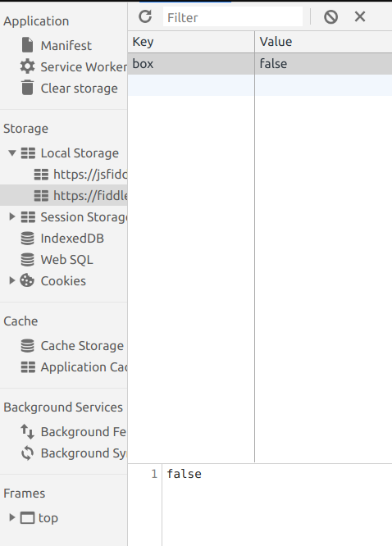
Task: Open the Manifest section
Action: 66,46
